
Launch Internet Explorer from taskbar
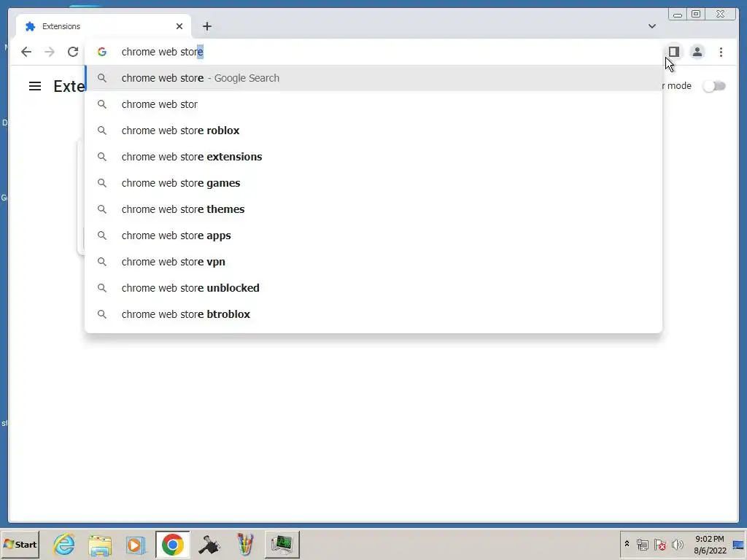pos(64,544)
